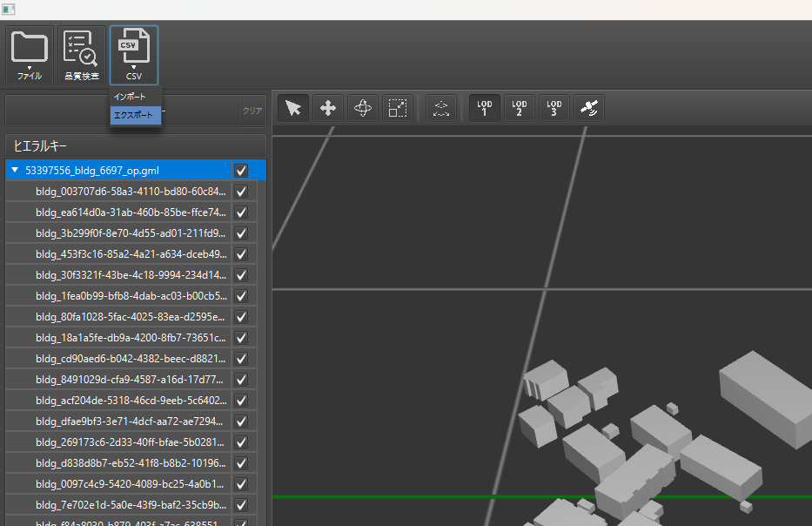Uncheck bldg_dfae9bf3 visibility checkbox
This screenshot has height=526, width=812.
[x=241, y=421]
